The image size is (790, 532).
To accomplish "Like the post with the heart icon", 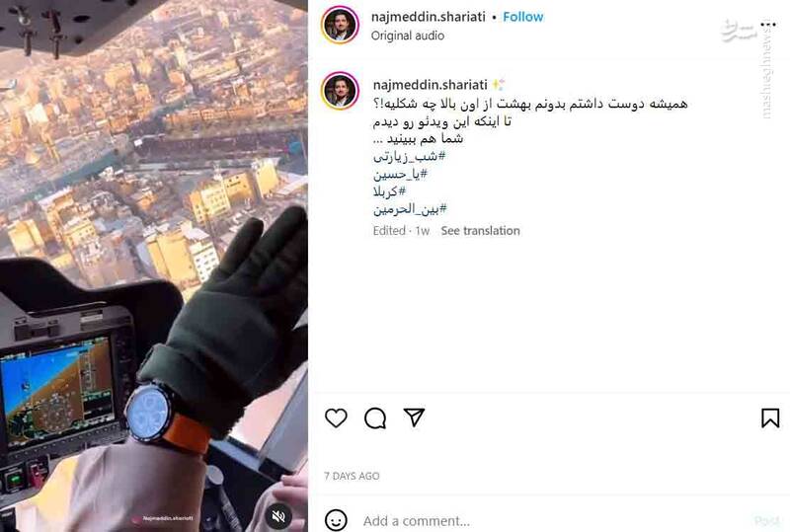I will (x=336, y=418).
